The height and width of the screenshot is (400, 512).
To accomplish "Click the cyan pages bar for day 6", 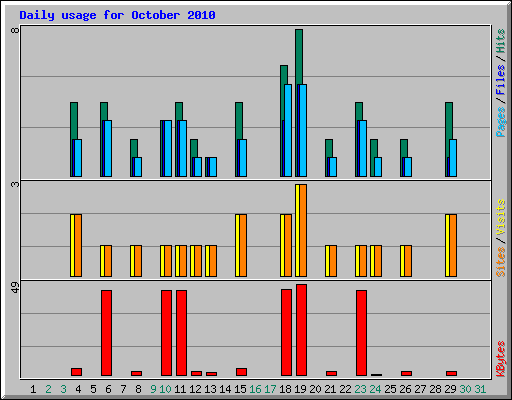I will (108, 149).
